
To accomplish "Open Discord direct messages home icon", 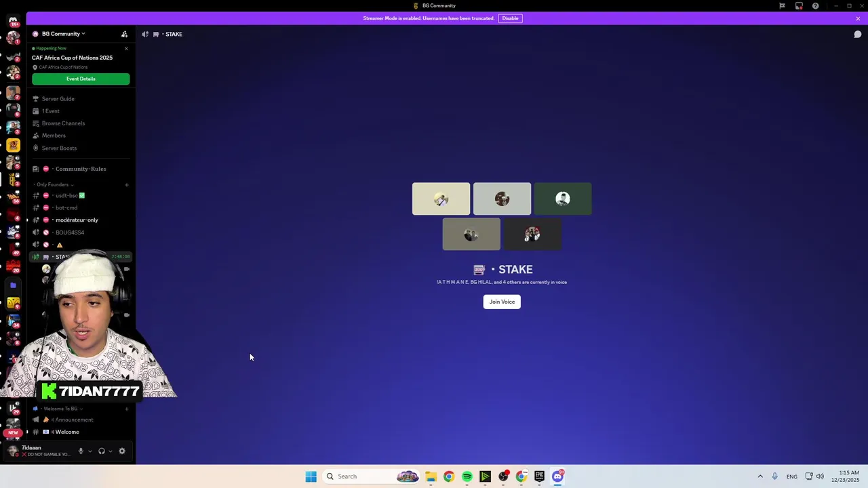I will pos(13,20).
